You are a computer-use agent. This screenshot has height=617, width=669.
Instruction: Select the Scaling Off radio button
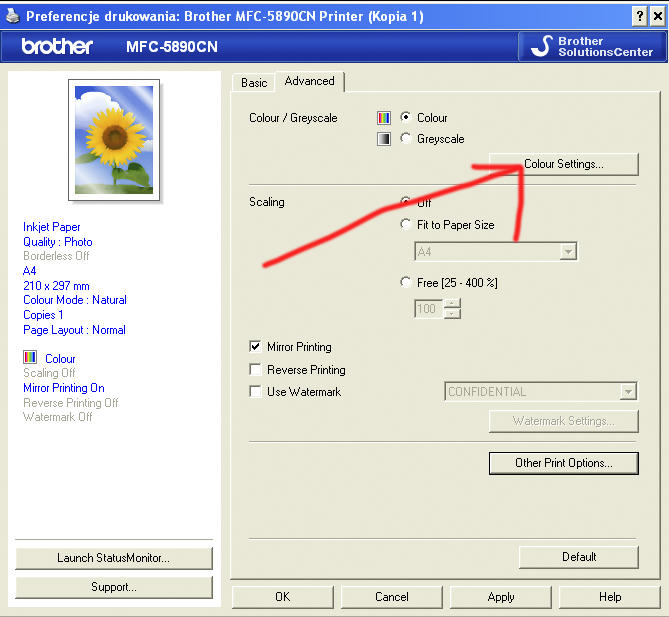(406, 201)
